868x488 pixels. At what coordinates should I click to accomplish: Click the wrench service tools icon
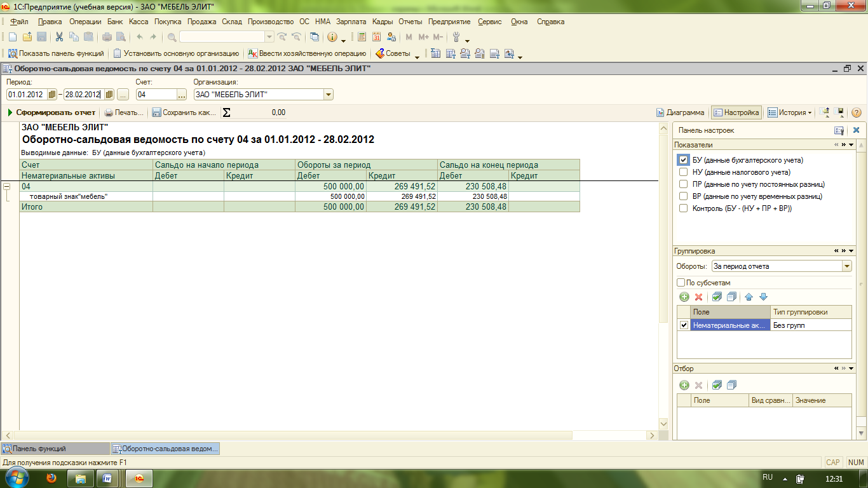(456, 37)
